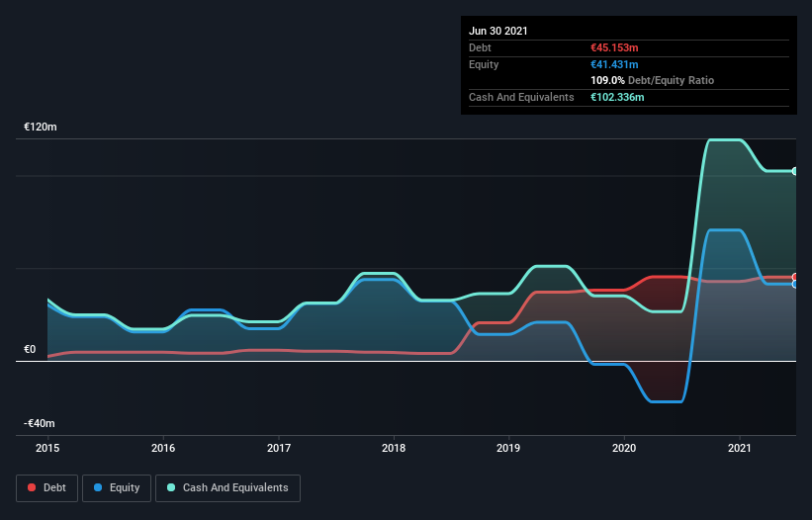Image resolution: width=812 pixels, height=520 pixels.
Task: Click the blue Equity endpoint marker
Action: pos(795,284)
